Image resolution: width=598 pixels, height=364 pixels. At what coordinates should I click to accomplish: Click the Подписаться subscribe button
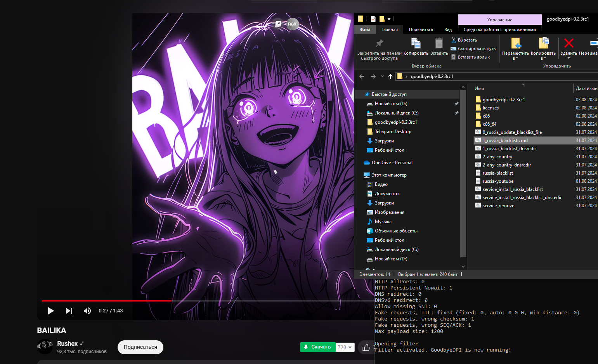[140, 347]
